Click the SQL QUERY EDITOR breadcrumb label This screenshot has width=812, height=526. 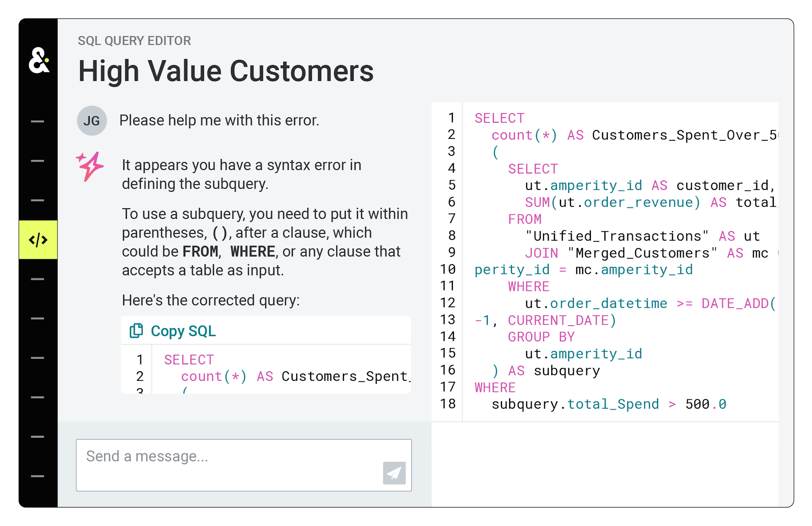click(134, 41)
